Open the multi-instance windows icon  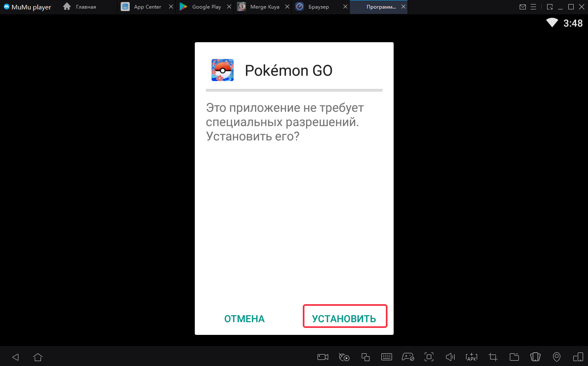pyautogui.click(x=365, y=357)
